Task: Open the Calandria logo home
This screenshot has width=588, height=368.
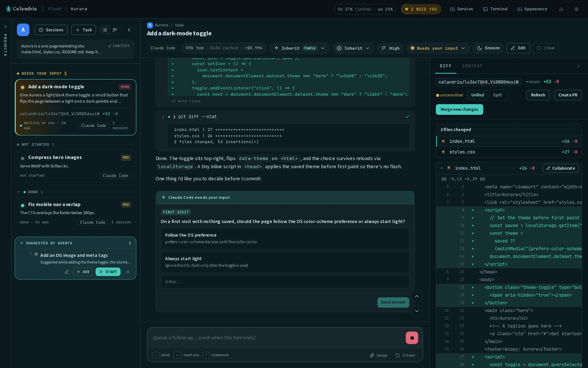Action: 21,9
